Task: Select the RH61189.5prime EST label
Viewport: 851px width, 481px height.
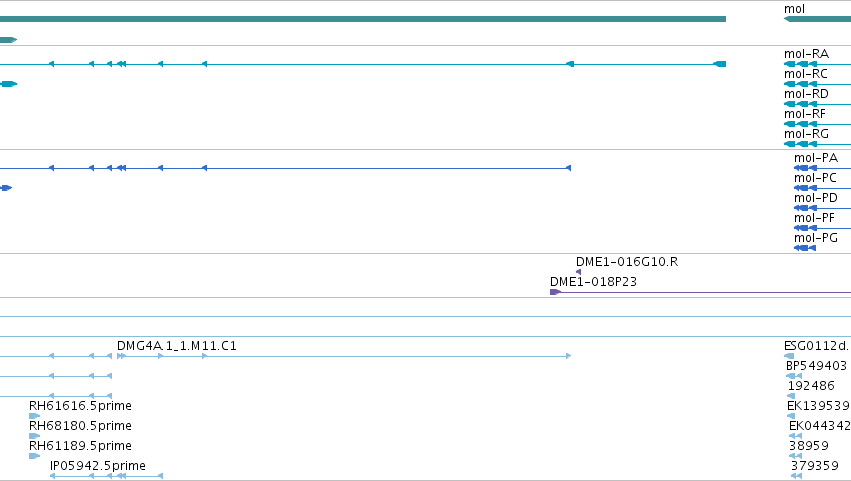Action: [80, 446]
